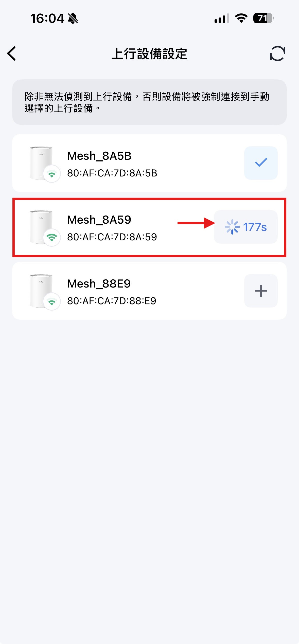Image resolution: width=299 pixels, height=644 pixels.
Task: Tap the Mesh_8A5B router image
Action: click(41, 162)
